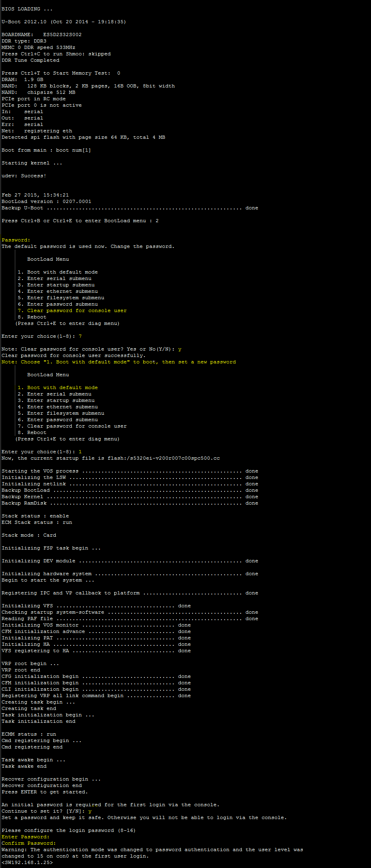Viewport: 371px width, 868px height.
Task: Select "PCIe port in RC mode"
Action: point(34,99)
